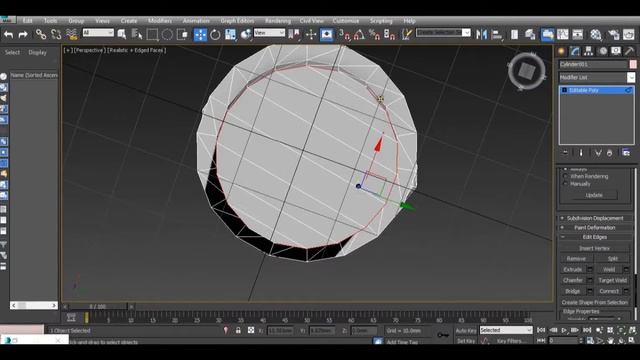The height and width of the screenshot is (360, 640).
Task: Open the Extrude settings box
Action: click(x=590, y=269)
